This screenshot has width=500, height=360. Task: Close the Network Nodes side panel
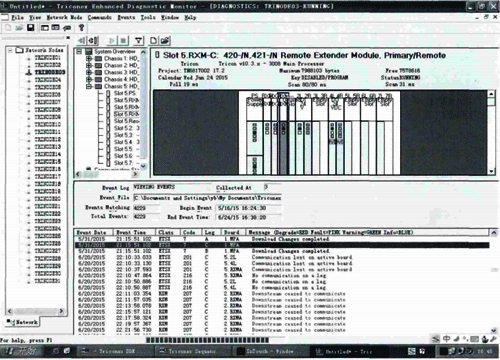(x=68, y=38)
